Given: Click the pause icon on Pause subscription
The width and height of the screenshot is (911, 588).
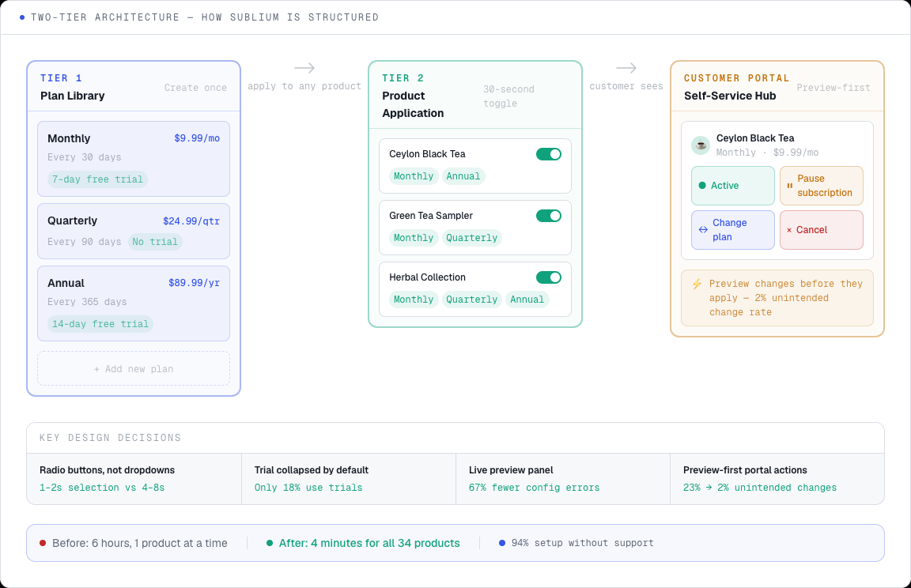Looking at the screenshot, I should pyautogui.click(x=789, y=186).
